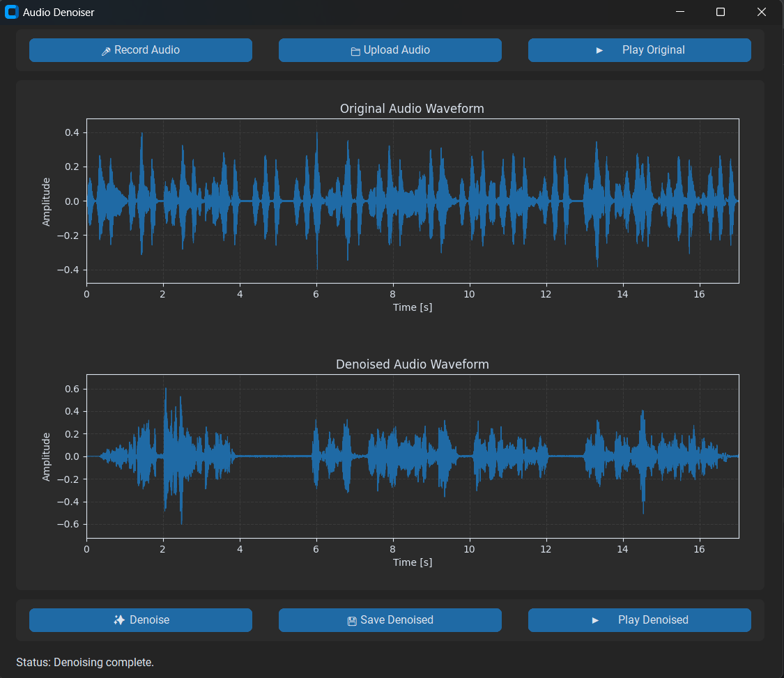Click the "Denoised Audio Waveform" chart title
This screenshot has width=784, height=678.
(412, 364)
